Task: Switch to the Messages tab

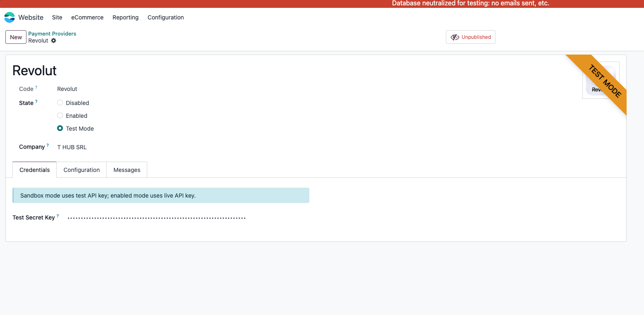Action: (127, 170)
